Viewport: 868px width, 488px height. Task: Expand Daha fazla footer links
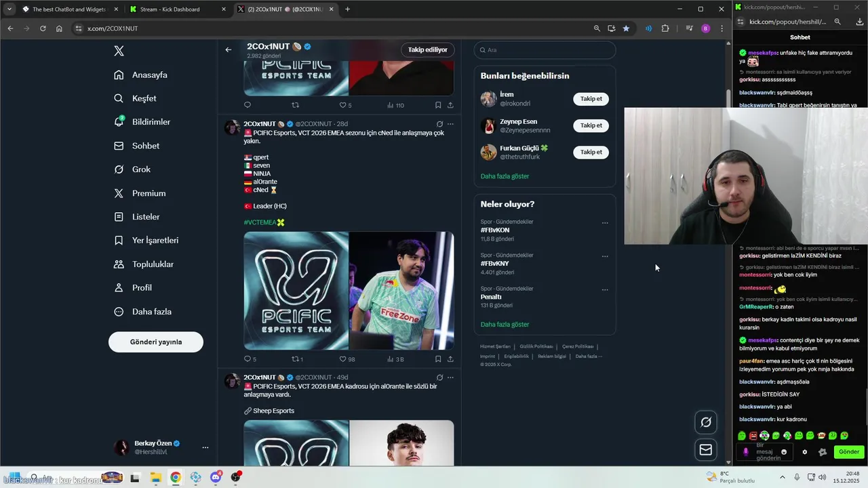tap(589, 357)
